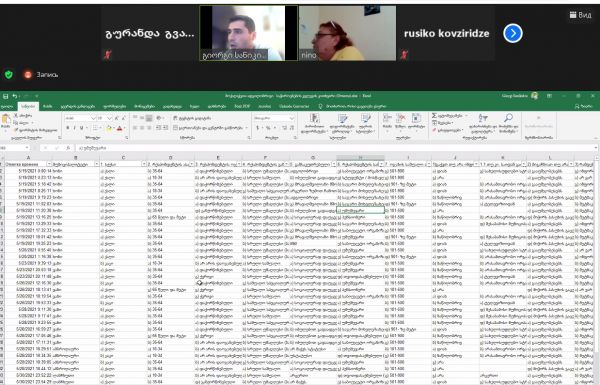Viewport: 600px width, 385px height.
Task: Open the ribbon tab next to Home
Action: click(47, 106)
